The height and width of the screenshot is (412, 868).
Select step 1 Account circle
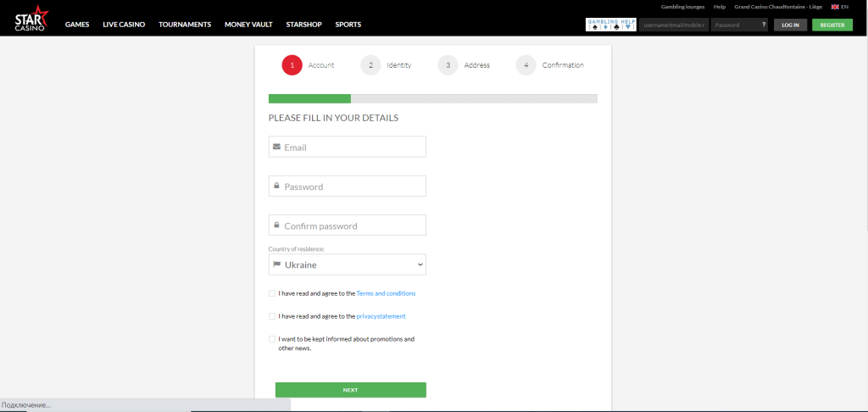pos(292,65)
